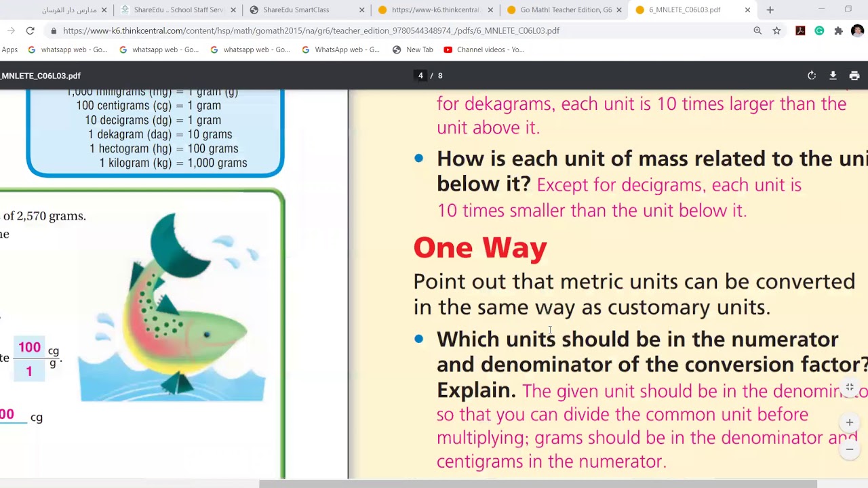Download the PDF file
The image size is (868, 488).
pos(833,76)
